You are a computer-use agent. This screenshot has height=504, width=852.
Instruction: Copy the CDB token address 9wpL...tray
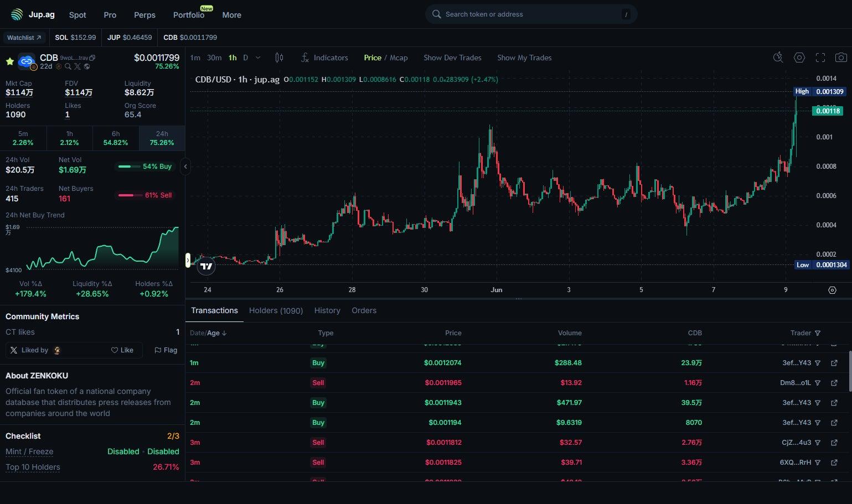click(x=92, y=58)
